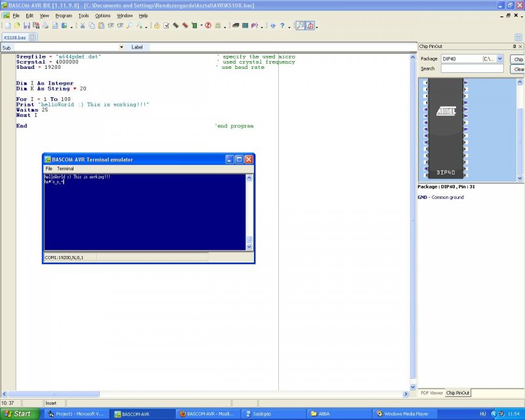Image resolution: width=525 pixels, height=420 pixels.
Task: Open the Terminal menu in terminal emulator
Action: pyautogui.click(x=65, y=169)
